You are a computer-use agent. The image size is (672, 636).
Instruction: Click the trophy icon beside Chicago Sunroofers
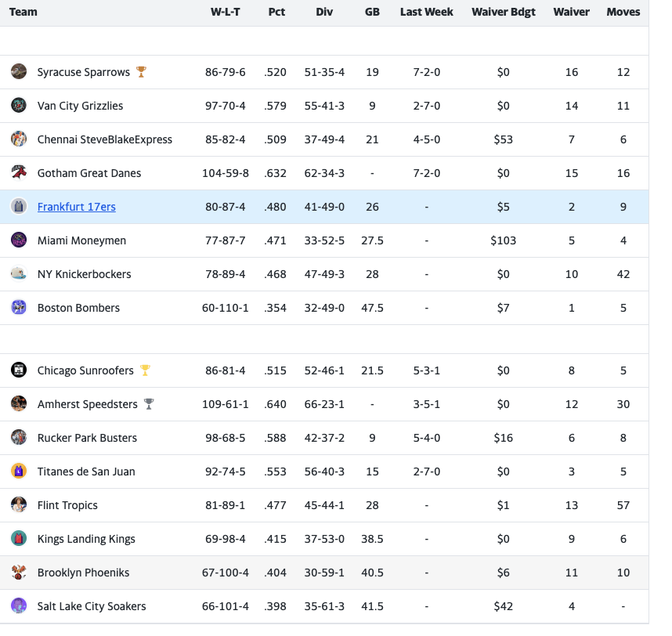click(145, 370)
